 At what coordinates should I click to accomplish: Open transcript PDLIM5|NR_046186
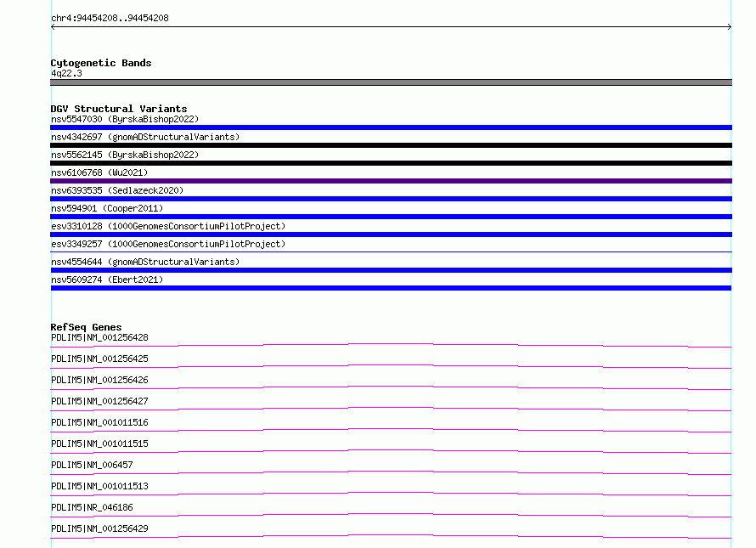(x=92, y=507)
